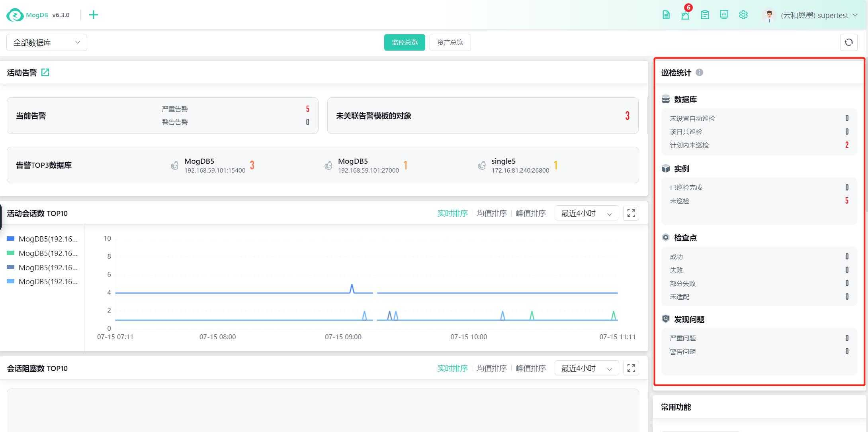Open active alarms external link icon
Image resolution: width=868 pixels, height=432 pixels.
point(45,73)
